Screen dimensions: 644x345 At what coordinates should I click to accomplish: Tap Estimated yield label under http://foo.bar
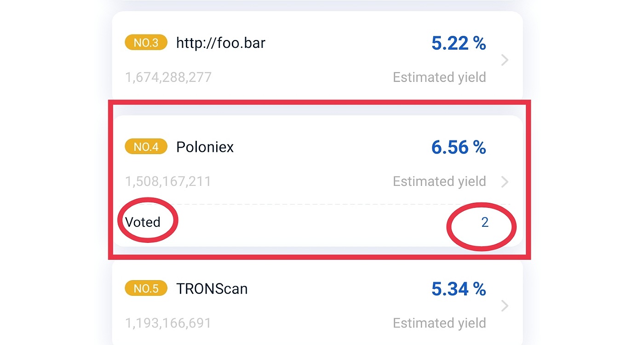click(439, 78)
